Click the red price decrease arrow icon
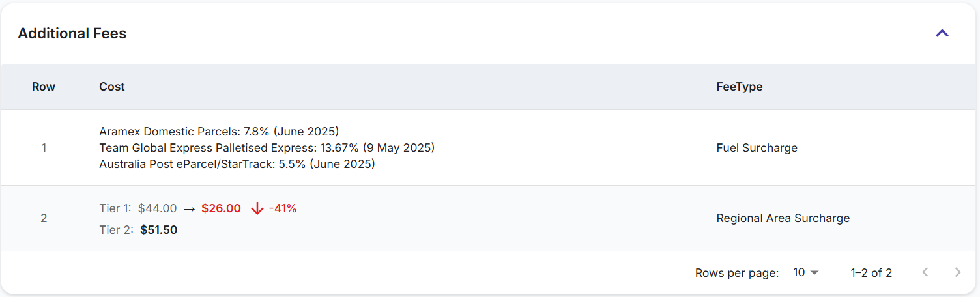This screenshot has width=980, height=297. pos(257,208)
